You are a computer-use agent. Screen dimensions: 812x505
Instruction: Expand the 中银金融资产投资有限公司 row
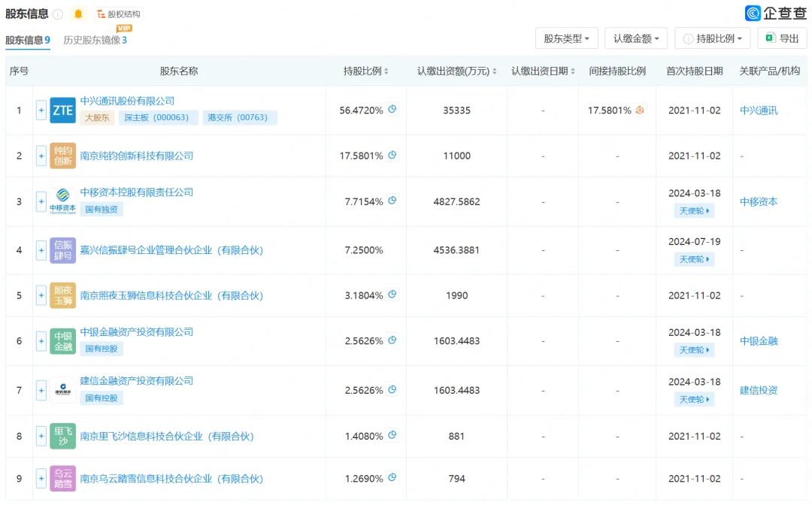click(41, 341)
